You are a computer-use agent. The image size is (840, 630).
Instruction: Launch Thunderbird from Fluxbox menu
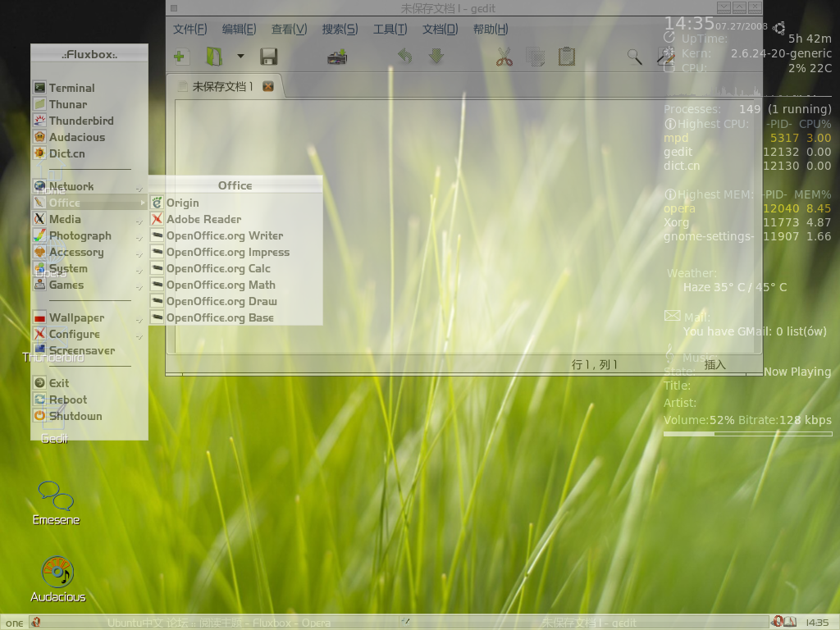pyautogui.click(x=89, y=121)
